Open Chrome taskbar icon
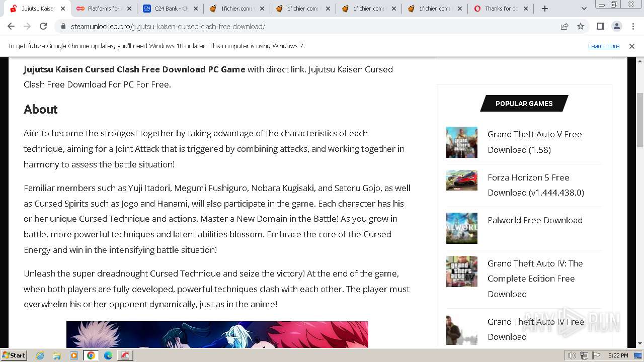This screenshot has width=644, height=362. 91,355
